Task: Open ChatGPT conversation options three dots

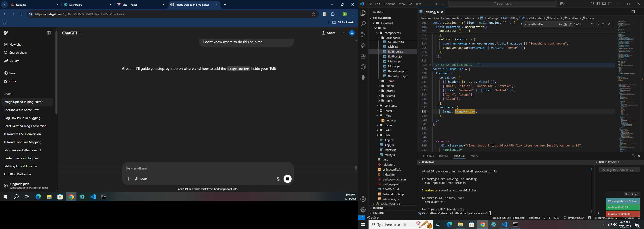Action: [x=342, y=33]
